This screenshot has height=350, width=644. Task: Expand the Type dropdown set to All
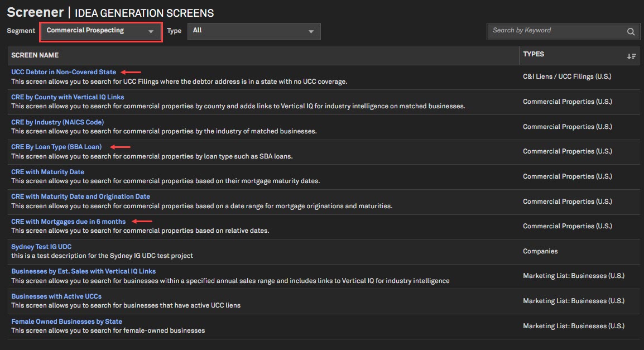pos(254,31)
